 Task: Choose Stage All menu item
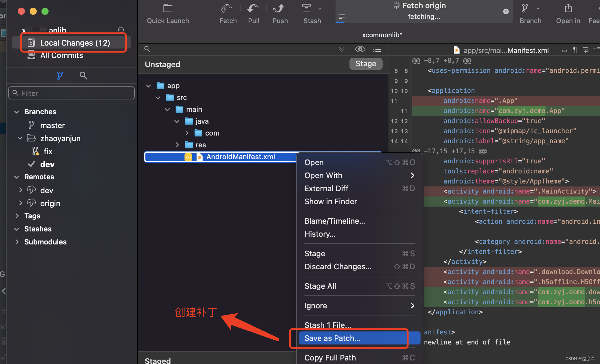tap(360, 286)
